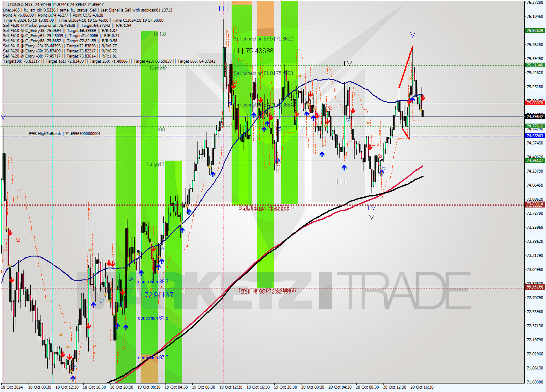Viewport: 546px width, 392px height.
Task: Click the '18 Oct 12:30' time axis label
Action: tap(67, 387)
